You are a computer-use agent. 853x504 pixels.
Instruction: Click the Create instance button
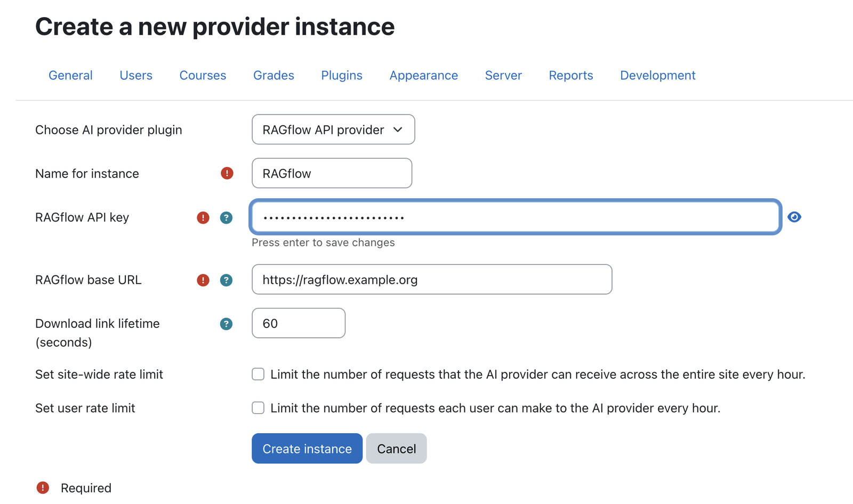click(x=307, y=449)
